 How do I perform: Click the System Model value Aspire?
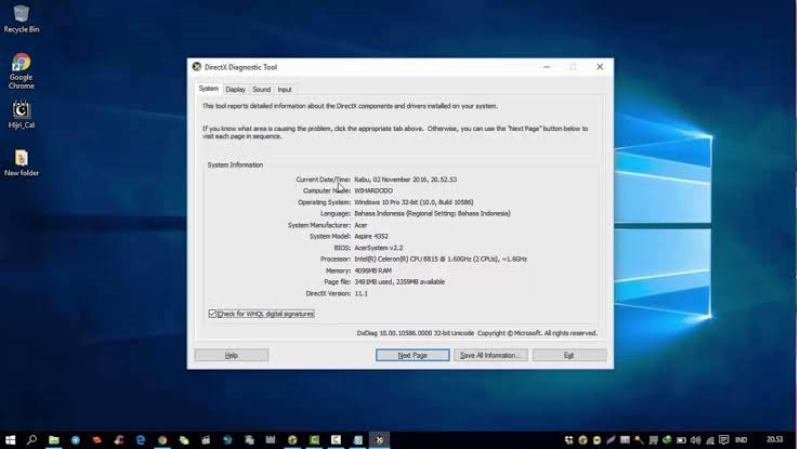[x=371, y=236]
